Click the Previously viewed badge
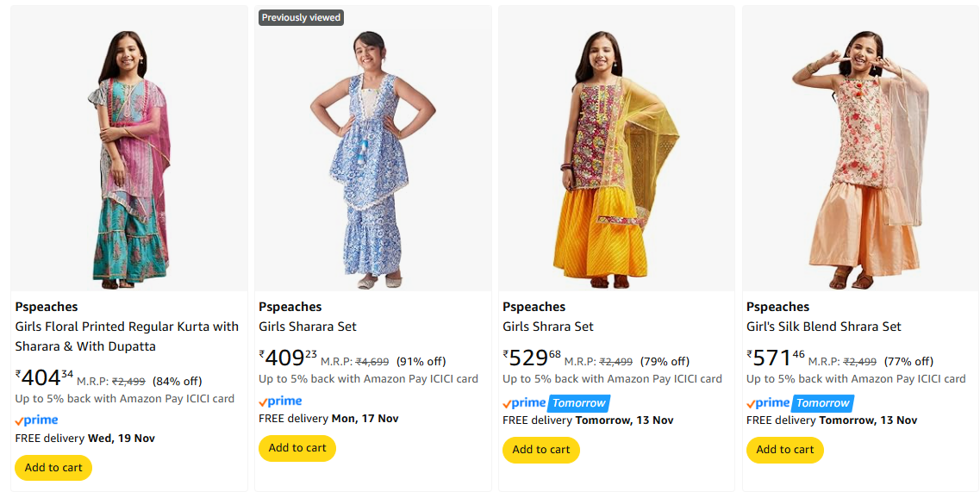The height and width of the screenshot is (498, 980). pyautogui.click(x=301, y=17)
